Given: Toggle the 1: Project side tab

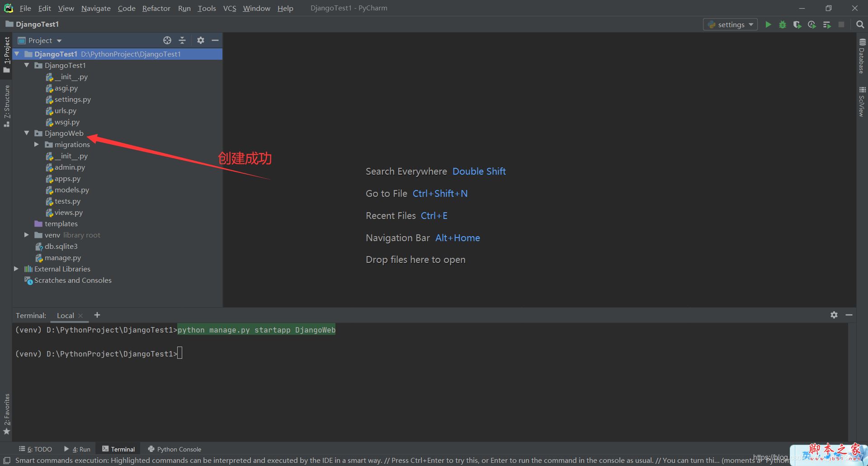Looking at the screenshot, I should pos(6,55).
